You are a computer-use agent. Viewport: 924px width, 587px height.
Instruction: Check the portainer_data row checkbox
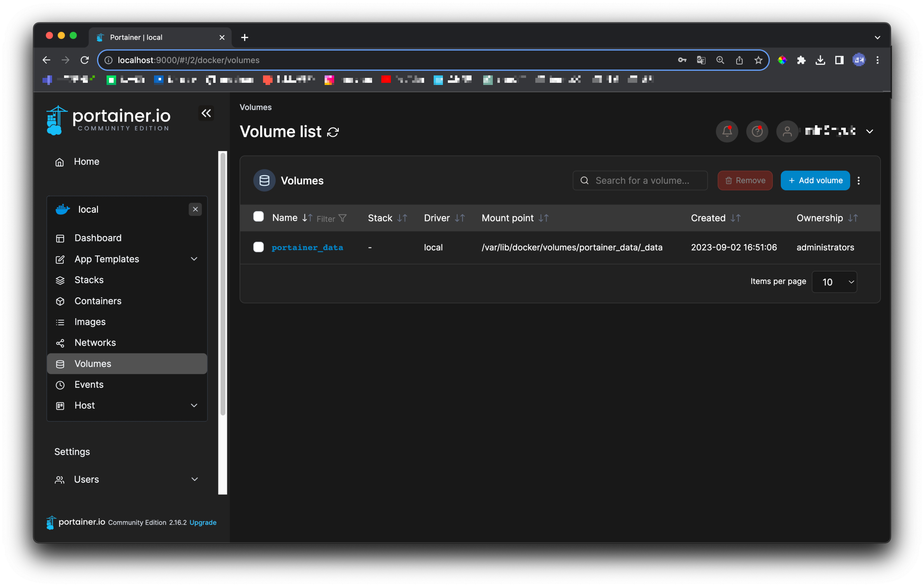[258, 247]
